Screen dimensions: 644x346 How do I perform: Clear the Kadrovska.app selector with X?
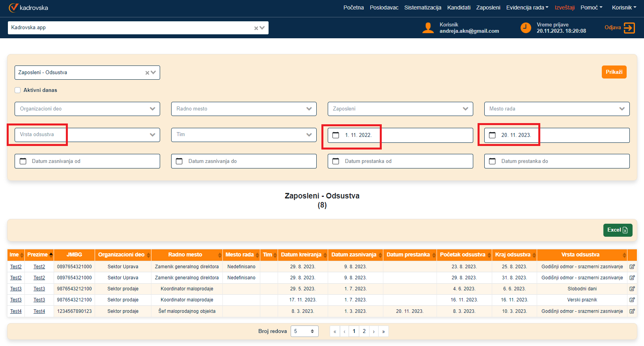pos(256,28)
